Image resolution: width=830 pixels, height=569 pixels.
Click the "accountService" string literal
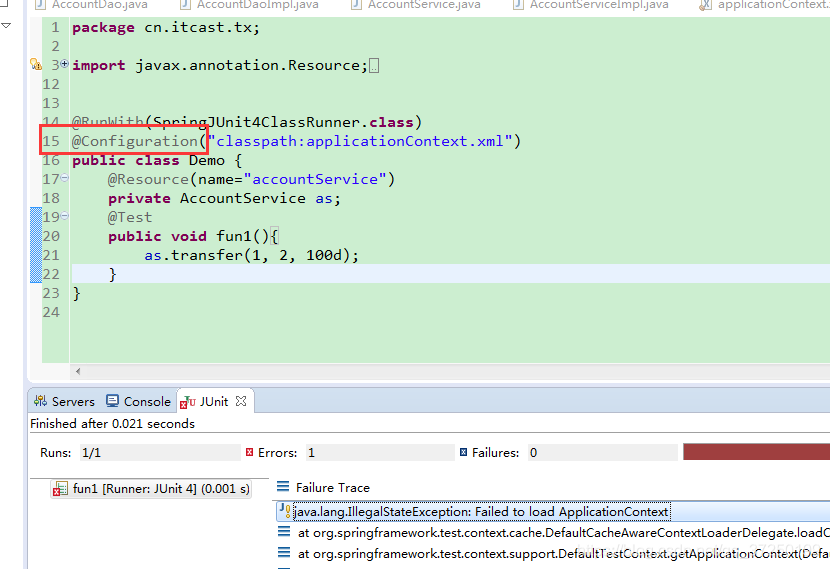314,179
